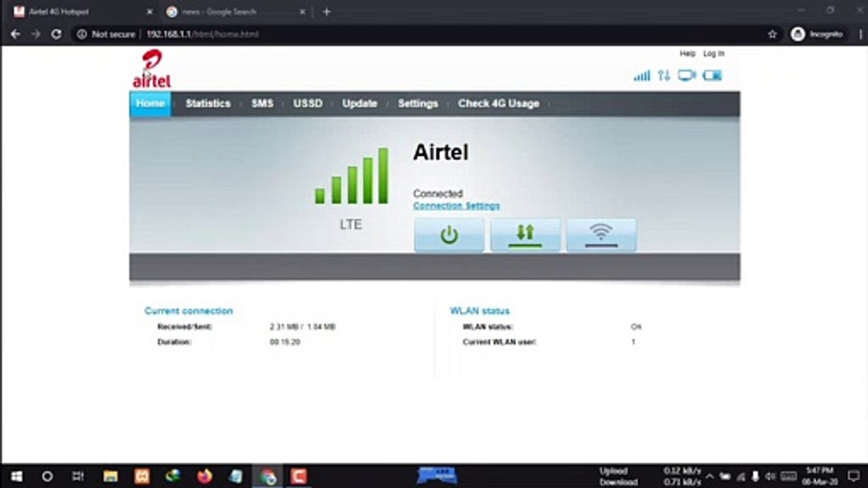Image resolution: width=868 pixels, height=488 pixels.
Task: Click the Received/Sent data value
Action: point(302,327)
